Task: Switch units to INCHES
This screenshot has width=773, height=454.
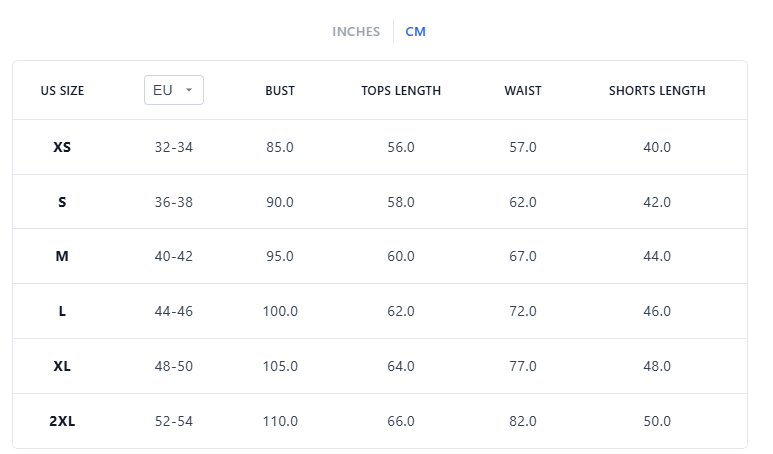Action: click(x=356, y=32)
